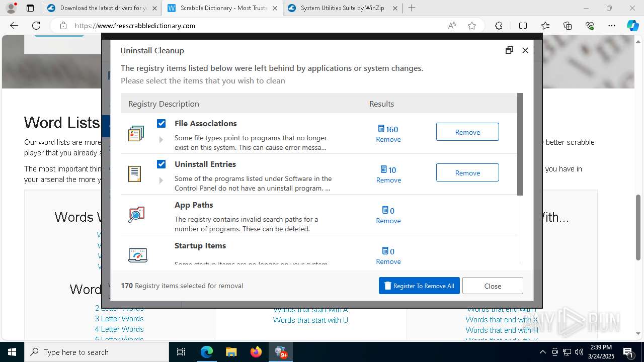Open the 4 Letter Words link
The width and height of the screenshot is (644, 362).
point(119,329)
